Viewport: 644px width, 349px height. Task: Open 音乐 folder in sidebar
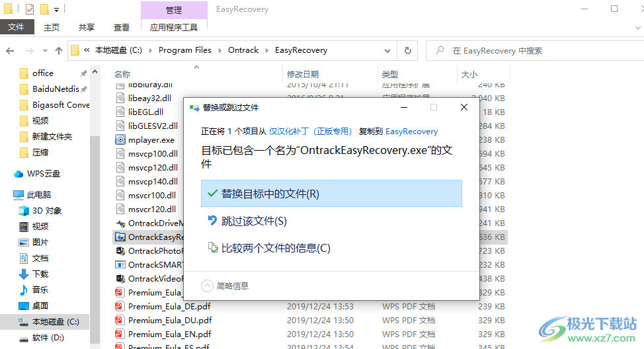click(40, 290)
